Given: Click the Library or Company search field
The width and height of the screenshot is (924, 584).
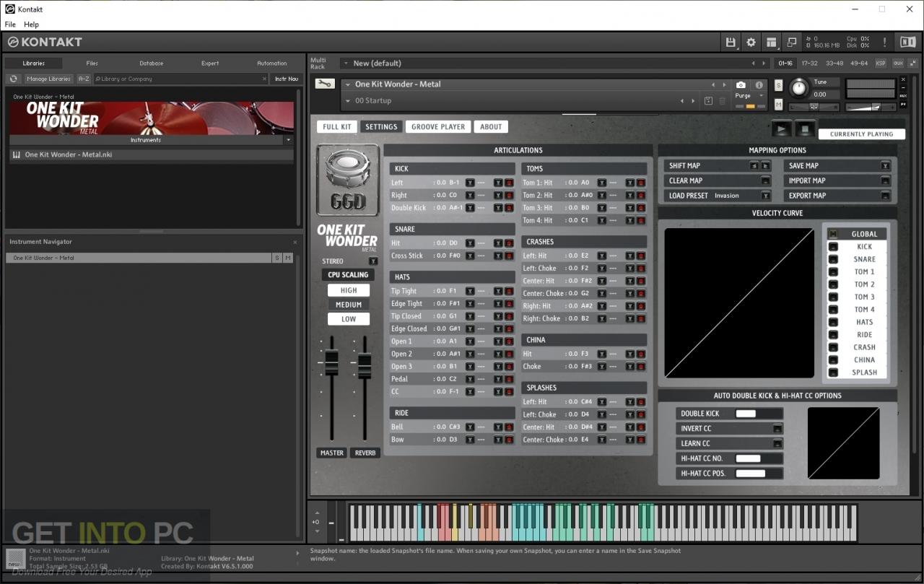Looking at the screenshot, I should click(x=180, y=79).
